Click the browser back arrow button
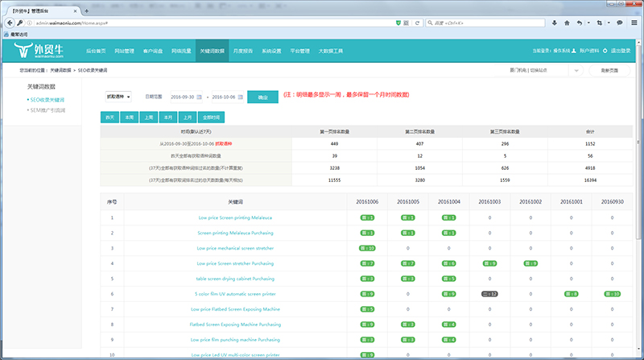This screenshot has width=644, height=360. coord(10,24)
